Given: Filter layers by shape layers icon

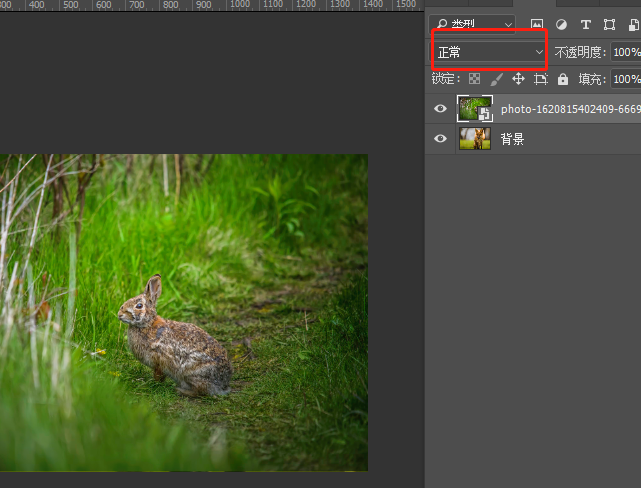Looking at the screenshot, I should (x=609, y=25).
